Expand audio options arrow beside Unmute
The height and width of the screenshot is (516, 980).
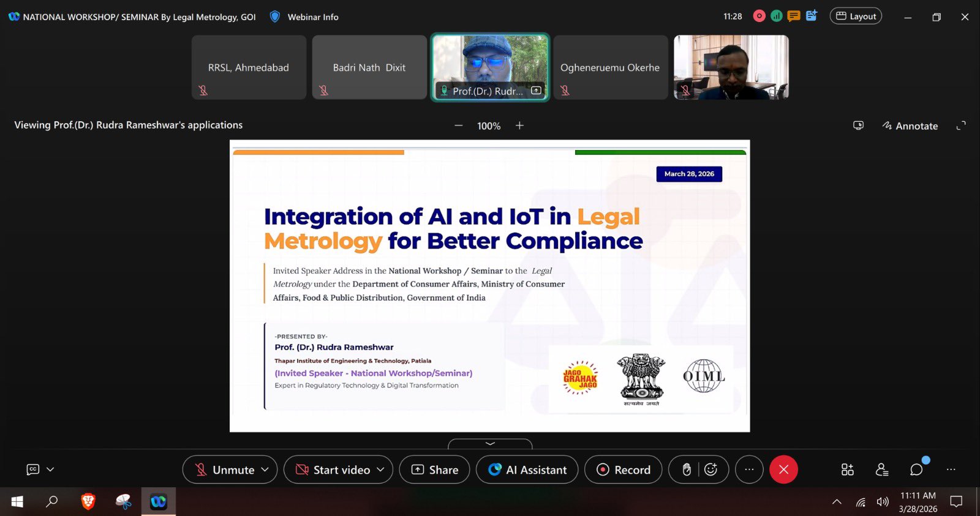point(265,469)
